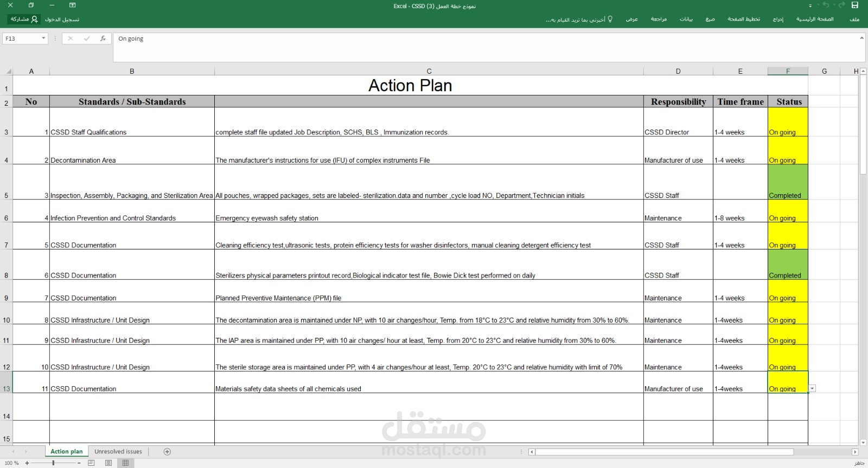Zoom out using the minus button
The image size is (868, 468).
79,463
